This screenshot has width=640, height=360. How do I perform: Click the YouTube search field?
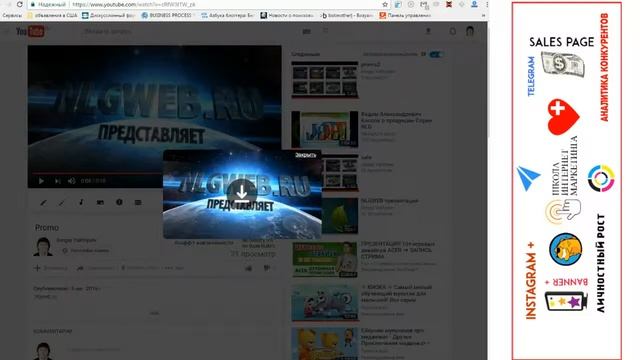click(188, 31)
